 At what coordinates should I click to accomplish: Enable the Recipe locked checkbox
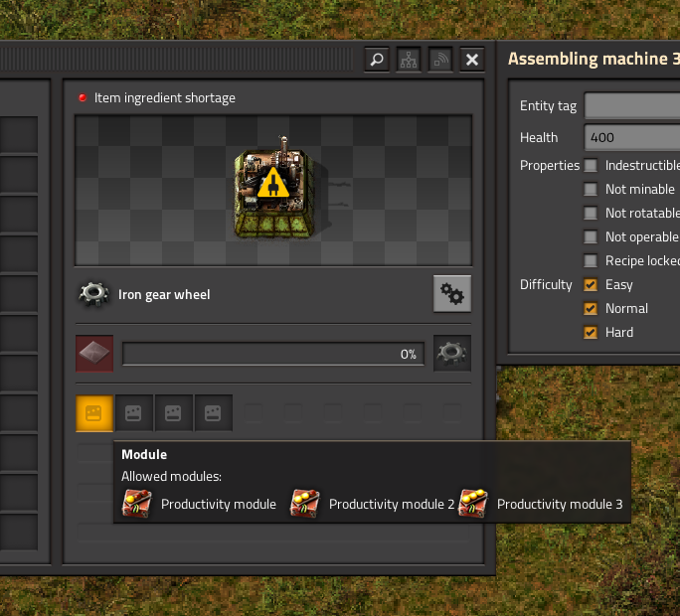pyautogui.click(x=591, y=260)
